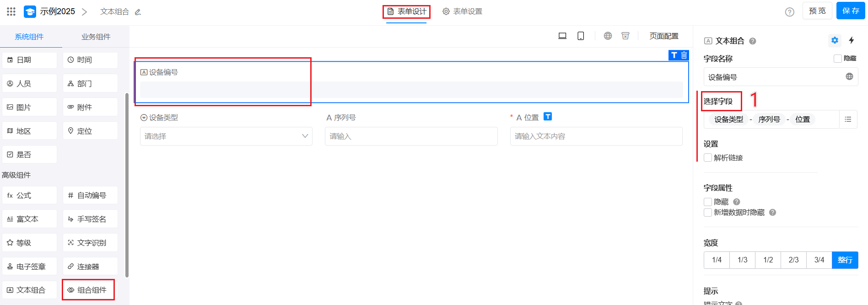Click the pencil icon to rename form
The width and height of the screenshot is (868, 305).
(138, 12)
